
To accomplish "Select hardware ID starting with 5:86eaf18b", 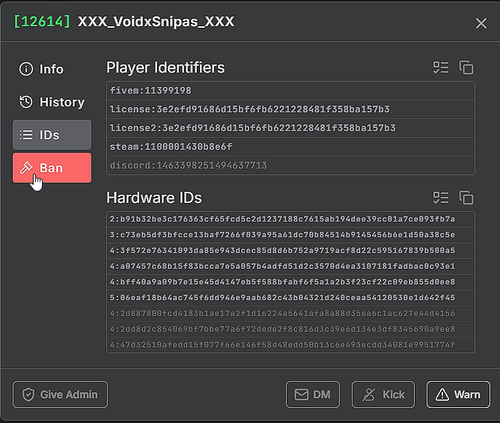I will (x=291, y=298).
